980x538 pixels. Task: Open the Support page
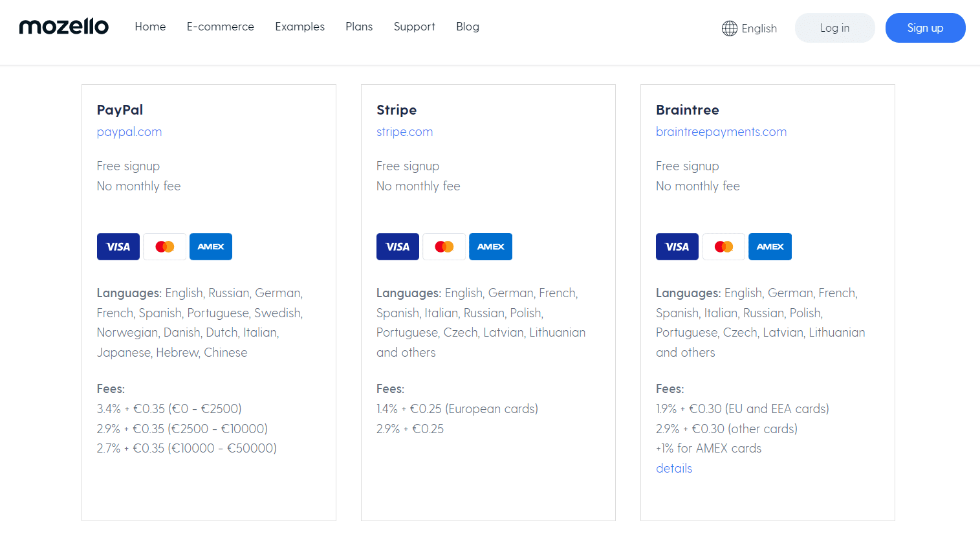(x=415, y=27)
